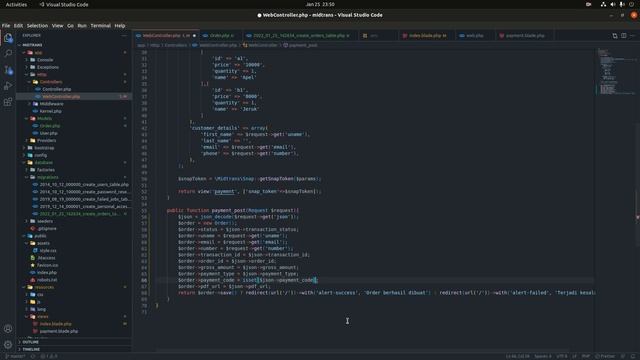Click errors and warnings count in status bar
The width and height of the screenshot is (640, 360).
point(49,356)
